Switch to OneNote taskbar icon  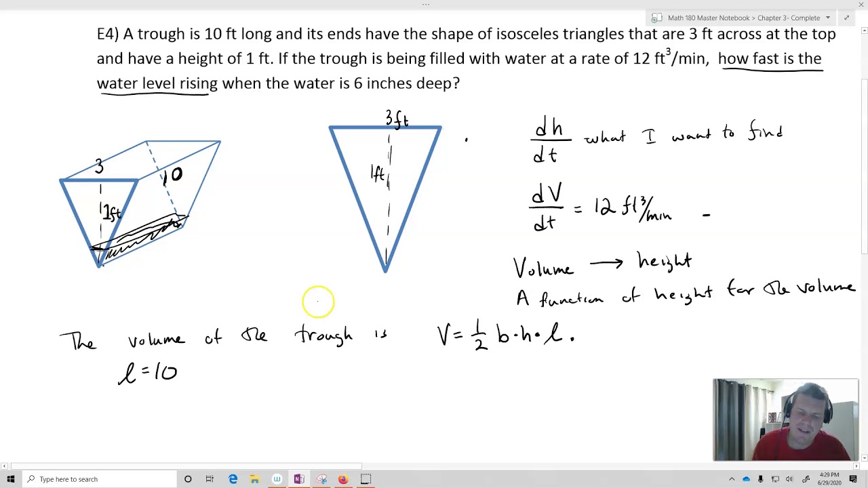pos(299,479)
